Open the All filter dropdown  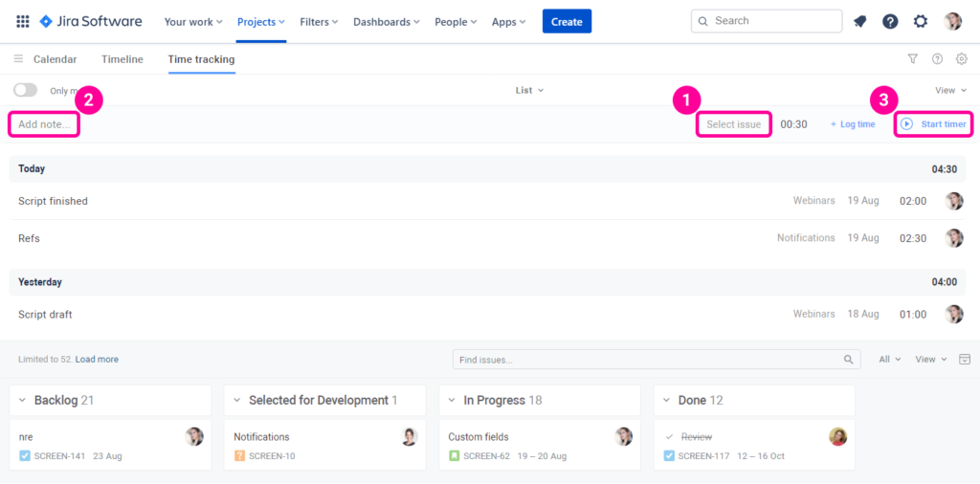pos(890,359)
